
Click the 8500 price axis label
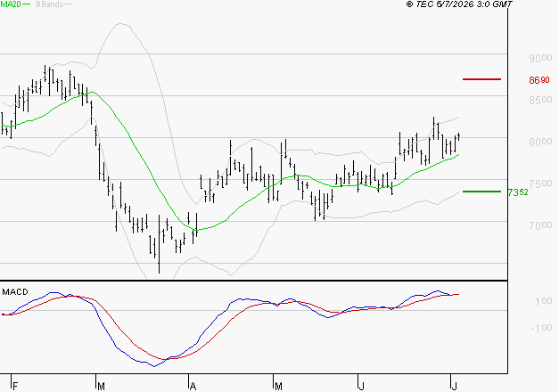coord(540,100)
